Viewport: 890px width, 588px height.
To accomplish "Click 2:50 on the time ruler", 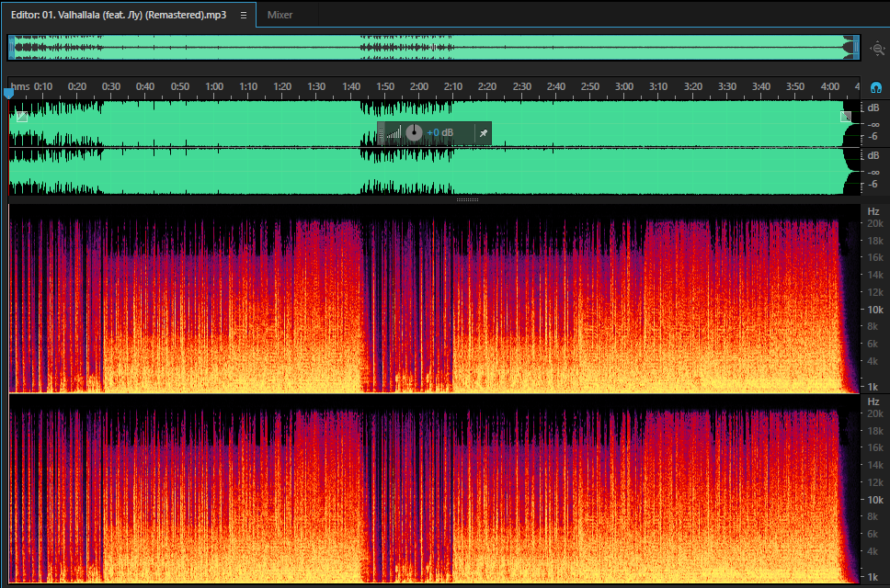I will [x=589, y=86].
